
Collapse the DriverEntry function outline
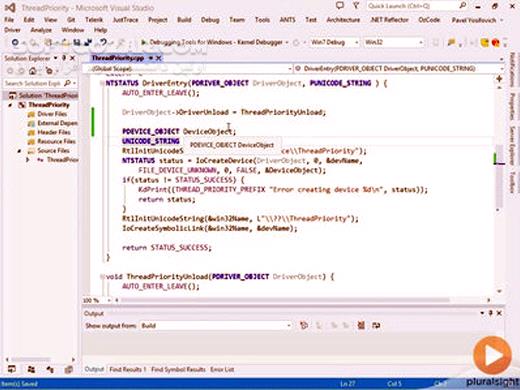click(x=102, y=83)
